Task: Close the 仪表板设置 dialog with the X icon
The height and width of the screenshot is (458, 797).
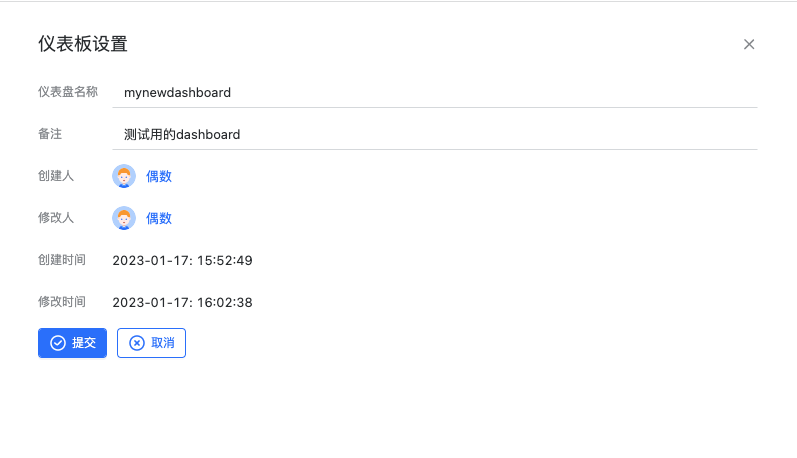Action: [x=749, y=44]
